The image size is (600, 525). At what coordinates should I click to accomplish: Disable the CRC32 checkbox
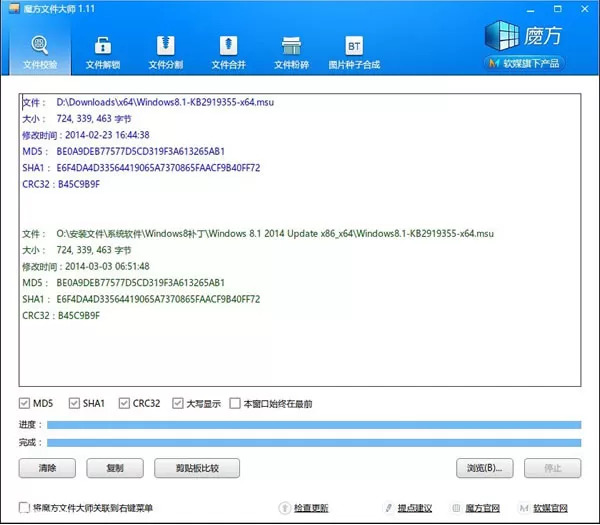point(124,403)
